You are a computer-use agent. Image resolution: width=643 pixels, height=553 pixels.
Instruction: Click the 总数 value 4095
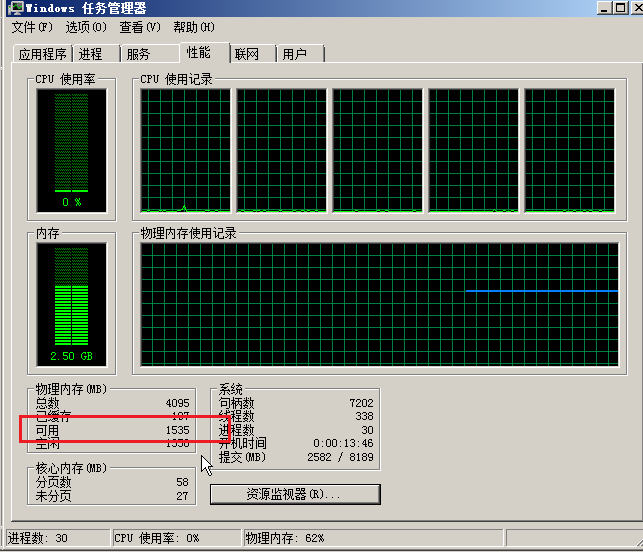tap(178, 403)
